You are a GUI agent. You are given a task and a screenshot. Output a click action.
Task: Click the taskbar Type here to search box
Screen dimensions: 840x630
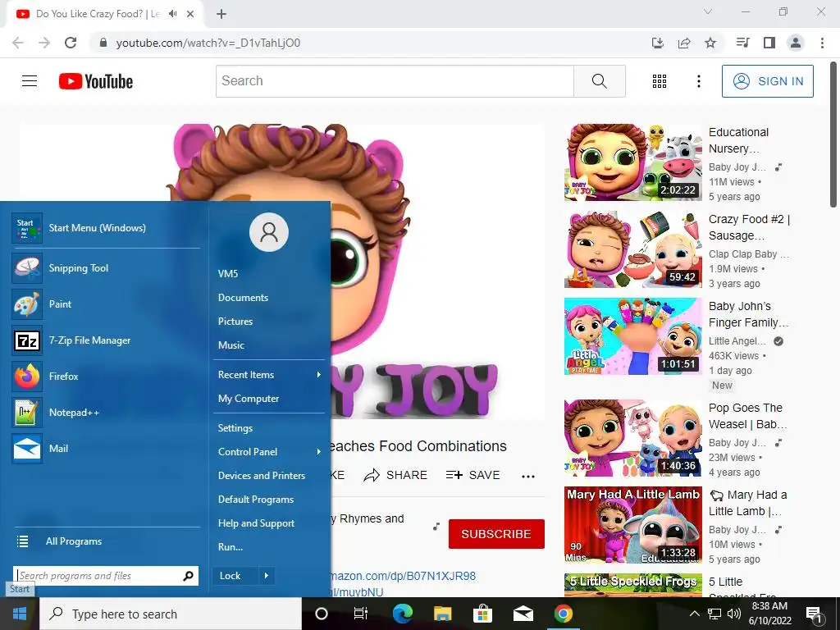[171, 614]
